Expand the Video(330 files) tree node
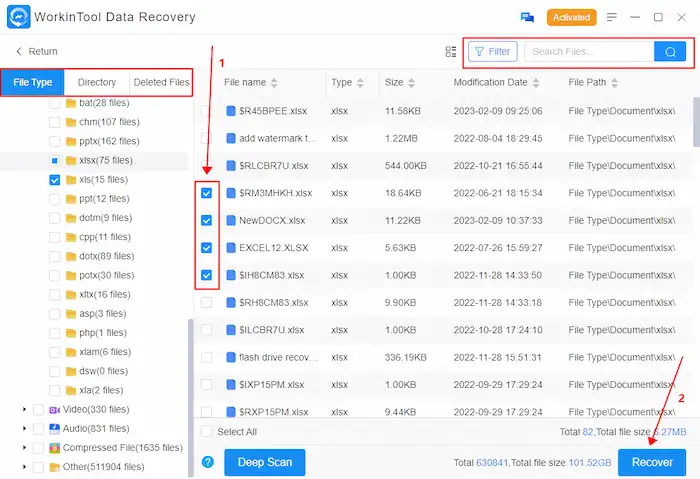This screenshot has height=479, width=700. click(x=24, y=409)
